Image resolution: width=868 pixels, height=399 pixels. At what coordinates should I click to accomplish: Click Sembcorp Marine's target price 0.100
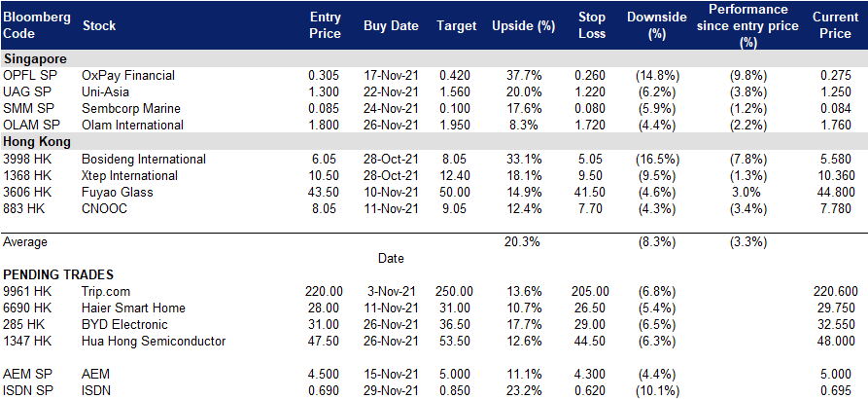click(455, 109)
